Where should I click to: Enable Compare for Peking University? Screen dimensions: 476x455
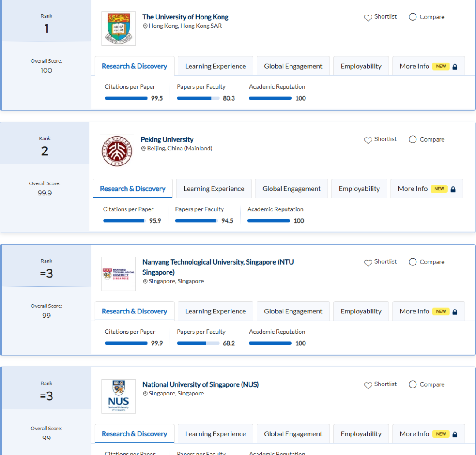coord(413,140)
